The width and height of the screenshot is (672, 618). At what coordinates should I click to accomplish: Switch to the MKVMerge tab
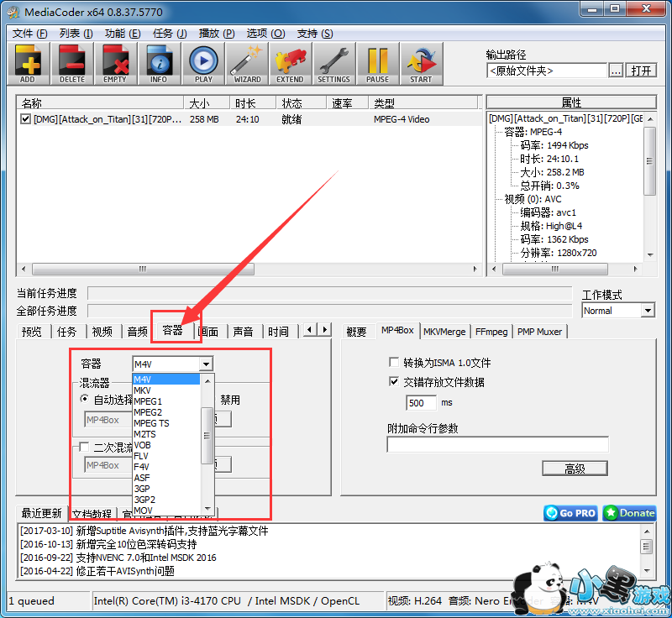(444, 332)
